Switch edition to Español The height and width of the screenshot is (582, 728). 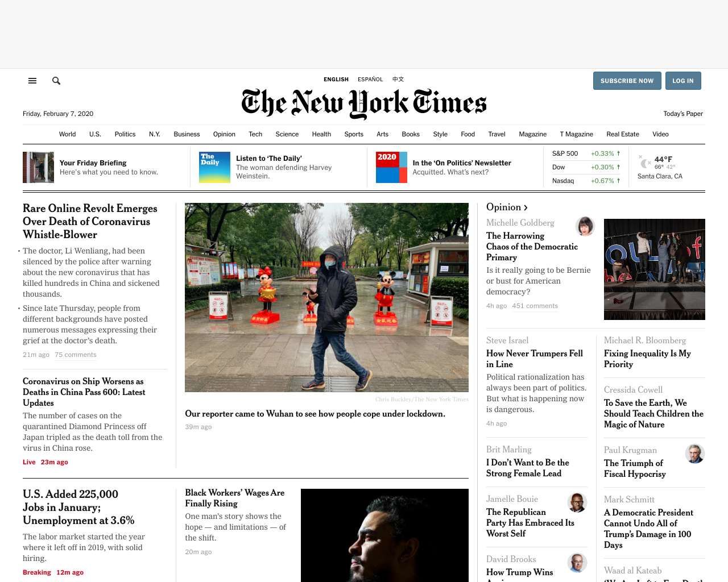tap(370, 80)
